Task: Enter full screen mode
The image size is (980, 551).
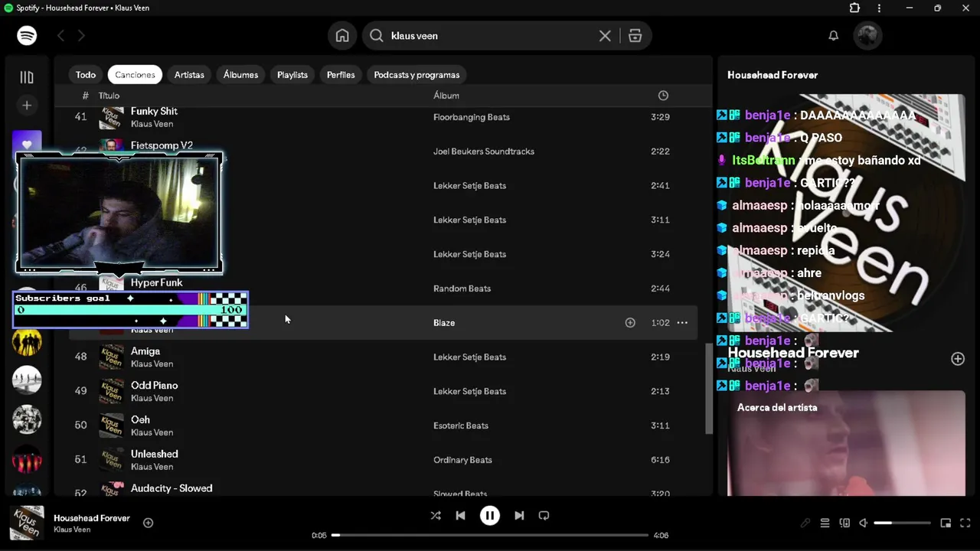Action: (x=965, y=523)
